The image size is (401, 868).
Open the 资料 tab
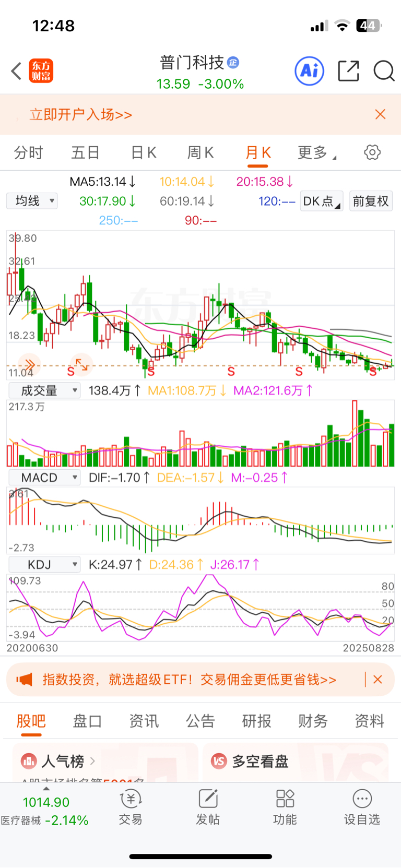coord(369,721)
